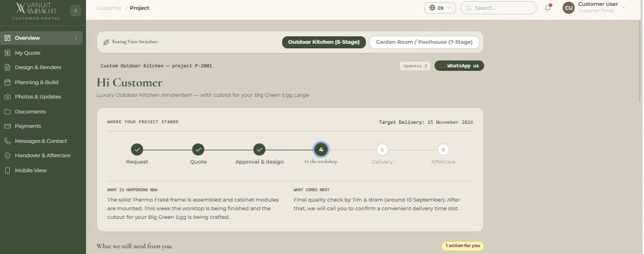Open the EN language dropdown
The width and height of the screenshot is (644, 254).
[440, 8]
